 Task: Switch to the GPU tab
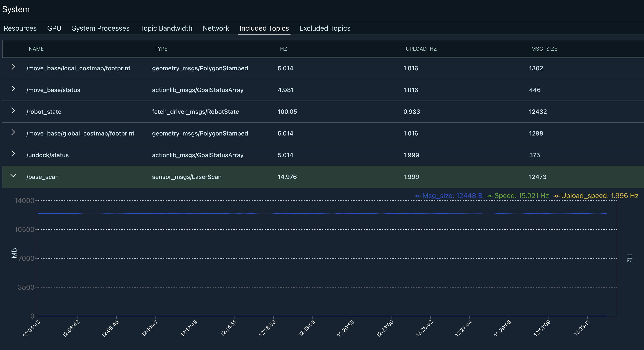tap(54, 28)
